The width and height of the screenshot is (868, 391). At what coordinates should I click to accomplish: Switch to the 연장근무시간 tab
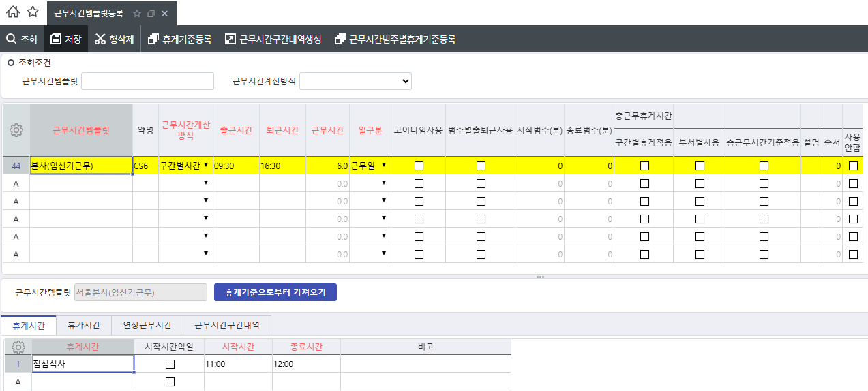pyautogui.click(x=147, y=325)
